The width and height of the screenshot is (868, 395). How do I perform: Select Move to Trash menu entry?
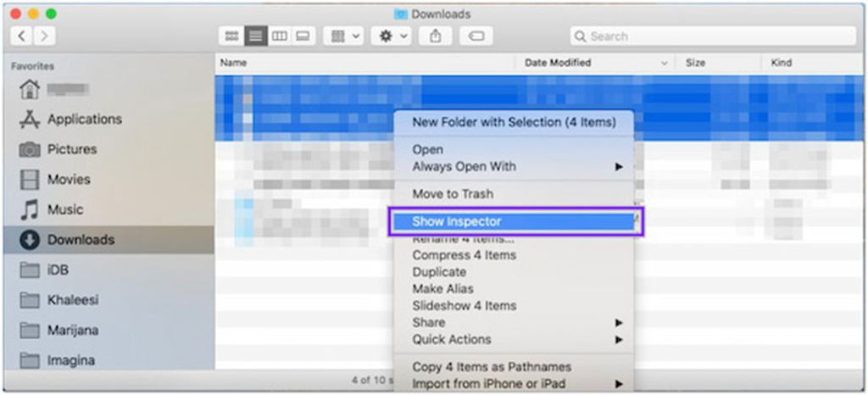tap(453, 194)
